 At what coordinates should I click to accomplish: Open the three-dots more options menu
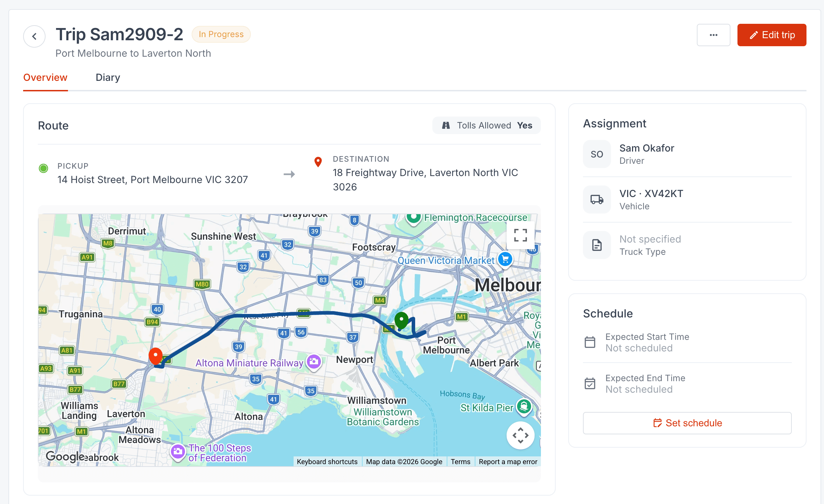click(x=713, y=35)
